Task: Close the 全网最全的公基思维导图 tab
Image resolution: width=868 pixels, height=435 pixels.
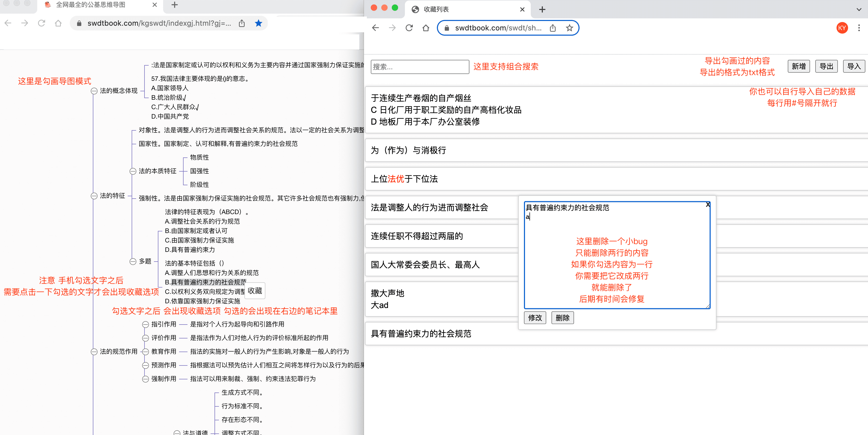Action: click(x=155, y=5)
